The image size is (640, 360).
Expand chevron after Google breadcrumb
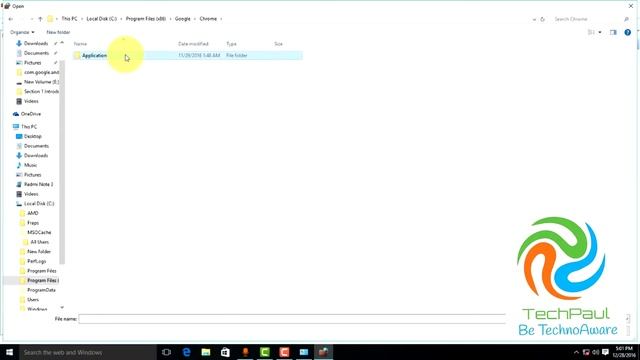click(195, 19)
